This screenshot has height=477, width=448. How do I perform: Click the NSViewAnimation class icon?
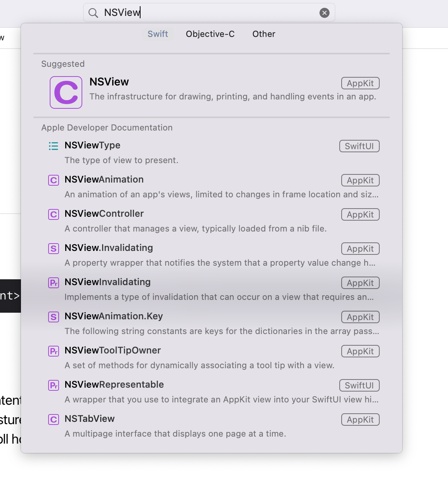point(54,180)
